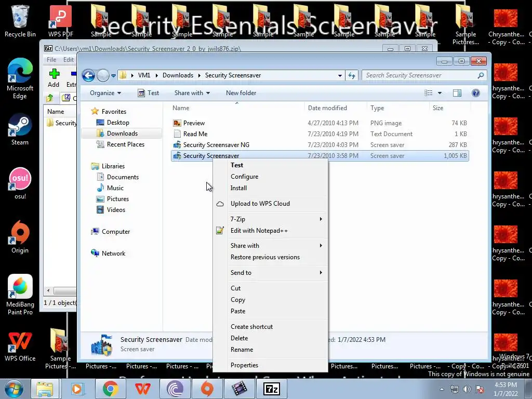Expand address bar history dropdown
The image size is (532, 399).
[340, 75]
